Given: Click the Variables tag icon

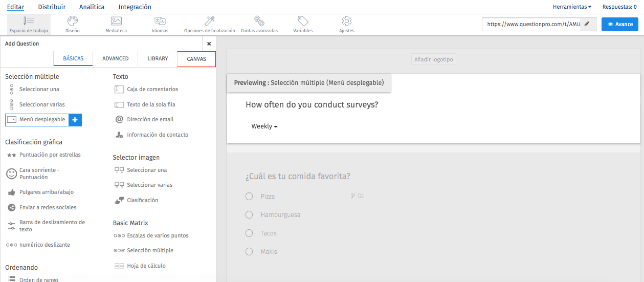Looking at the screenshot, I should coord(303,21).
